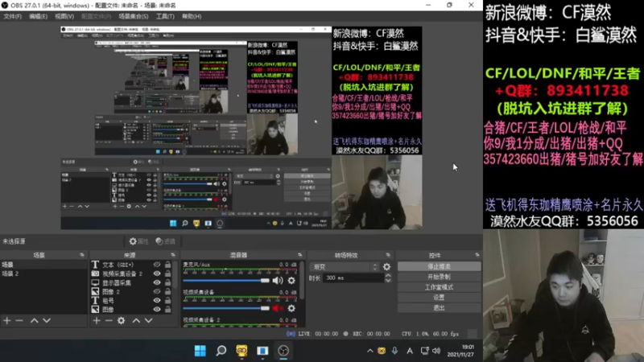Image resolution: width=644 pixels, height=362 pixels.
Task: Expand hidden tray icons chevron
Action: (x=369, y=351)
